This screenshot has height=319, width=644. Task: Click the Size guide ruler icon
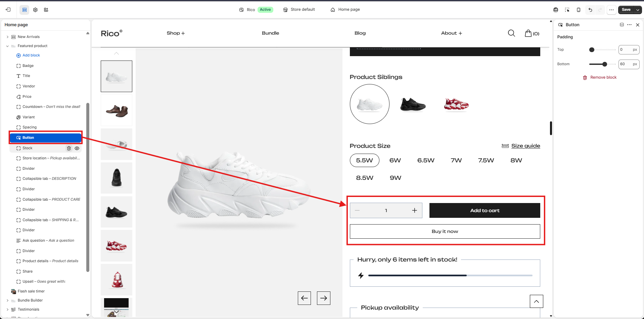[505, 146]
